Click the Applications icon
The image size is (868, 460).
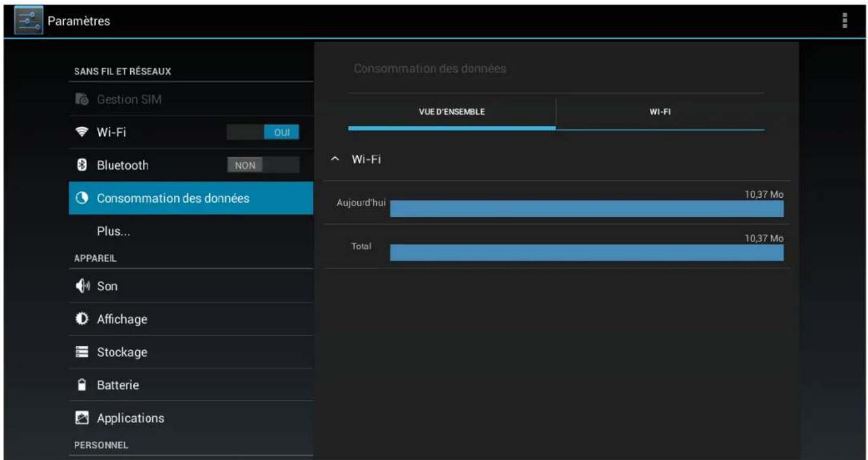(82, 418)
